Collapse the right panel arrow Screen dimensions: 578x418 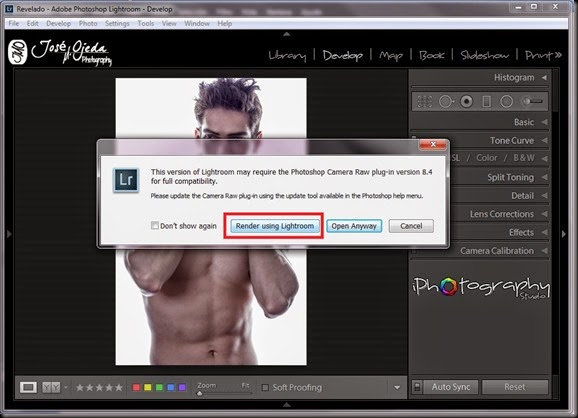(x=564, y=234)
